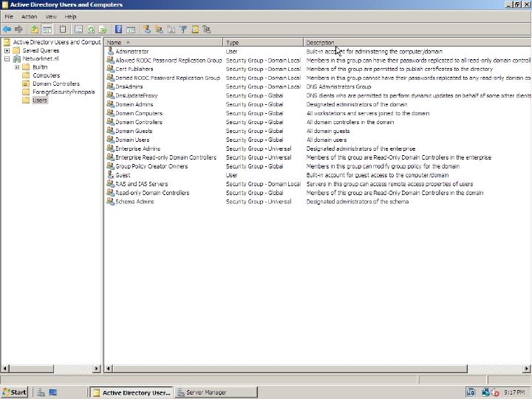Open the Action menu

tap(29, 16)
